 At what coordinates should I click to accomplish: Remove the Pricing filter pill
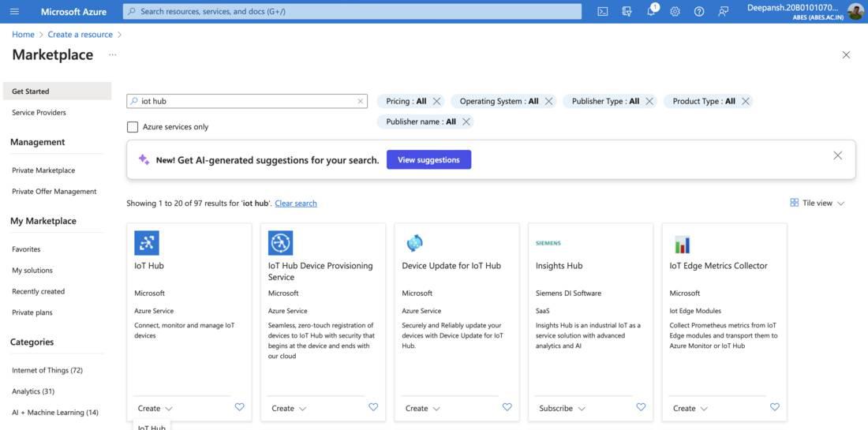point(436,101)
